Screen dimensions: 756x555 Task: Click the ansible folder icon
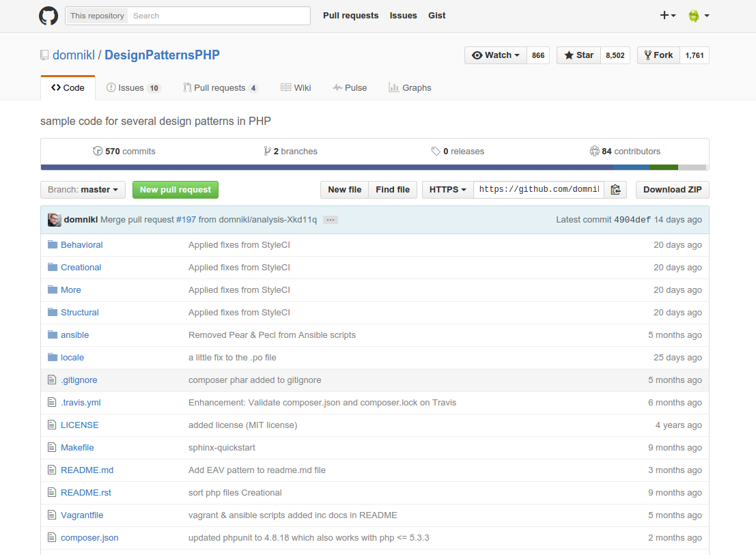pos(53,335)
